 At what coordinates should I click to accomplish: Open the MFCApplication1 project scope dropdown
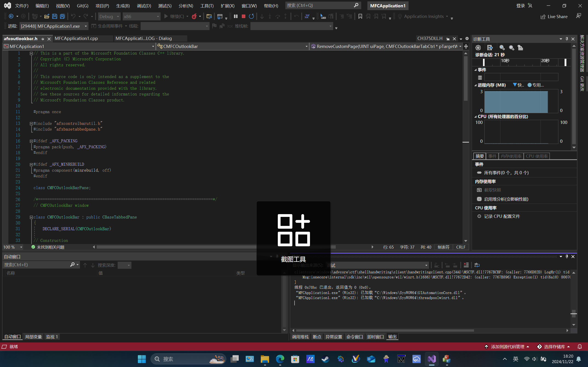click(x=79, y=46)
